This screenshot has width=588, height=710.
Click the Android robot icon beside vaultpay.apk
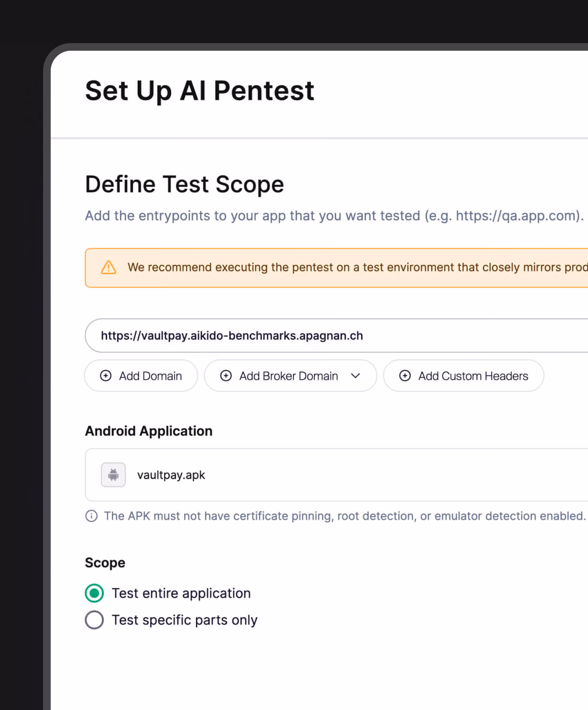click(113, 475)
